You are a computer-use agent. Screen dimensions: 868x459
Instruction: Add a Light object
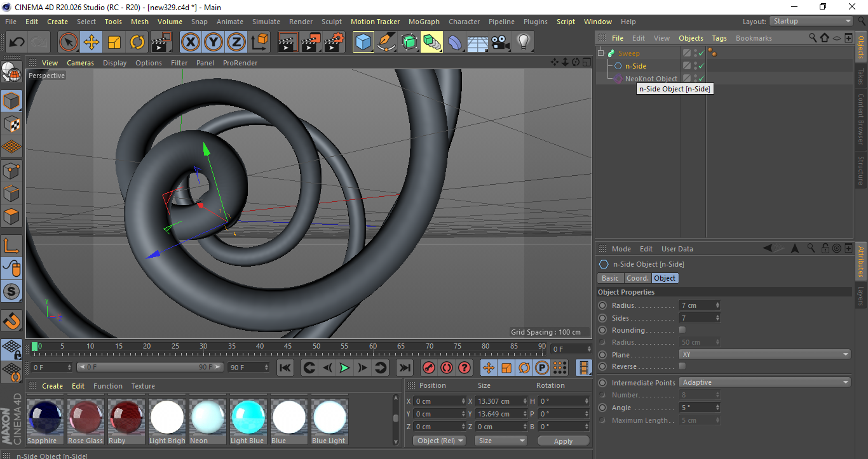pos(524,43)
